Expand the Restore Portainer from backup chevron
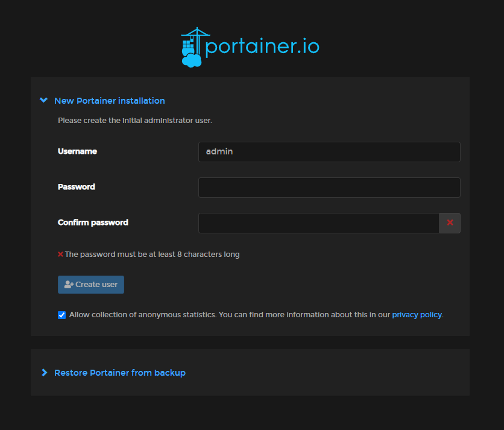Screen dimensions: 504x430 tap(45, 373)
